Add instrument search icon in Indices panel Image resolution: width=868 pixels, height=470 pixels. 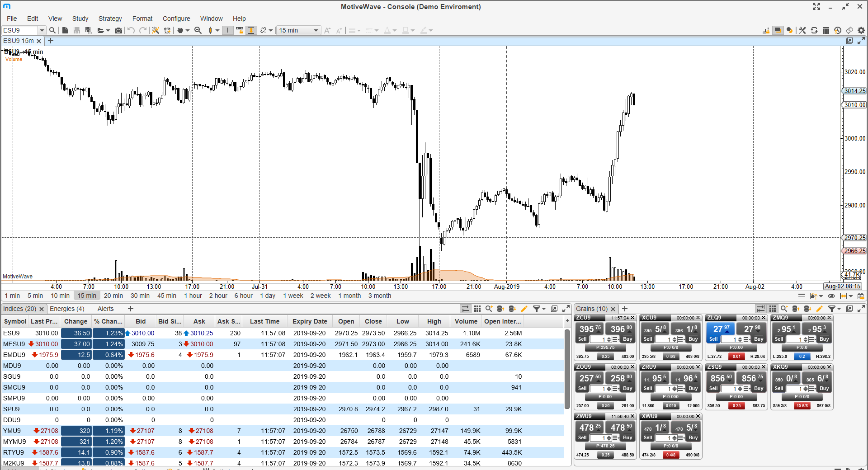(x=489, y=309)
